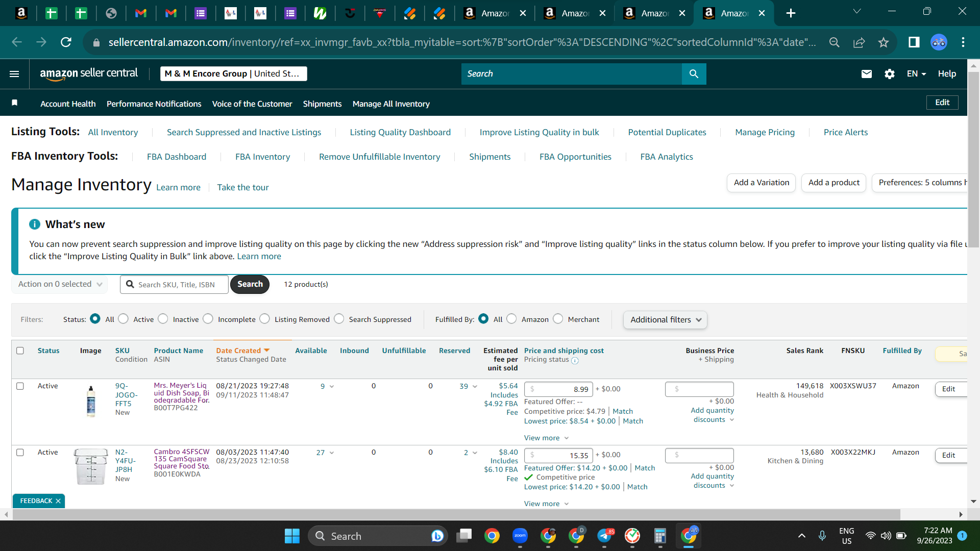Open Zoom from the taskbar
This screenshot has width=980, height=551.
point(520,536)
